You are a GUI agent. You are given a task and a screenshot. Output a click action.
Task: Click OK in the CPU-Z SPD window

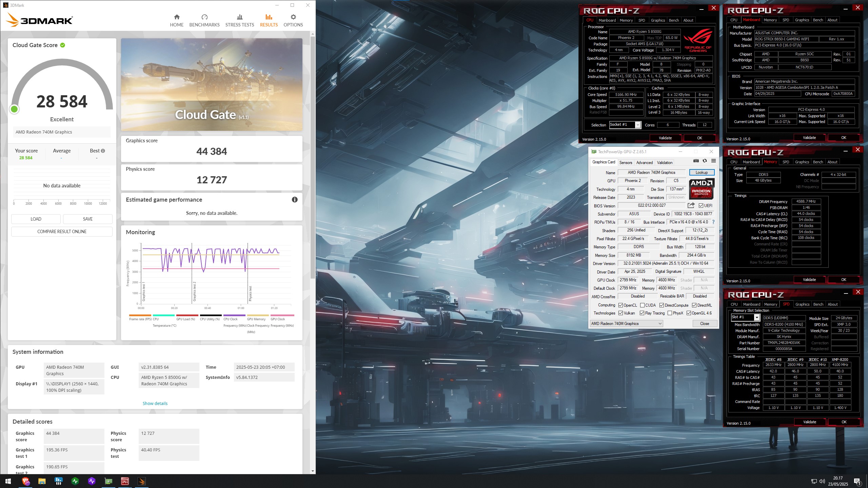844,422
